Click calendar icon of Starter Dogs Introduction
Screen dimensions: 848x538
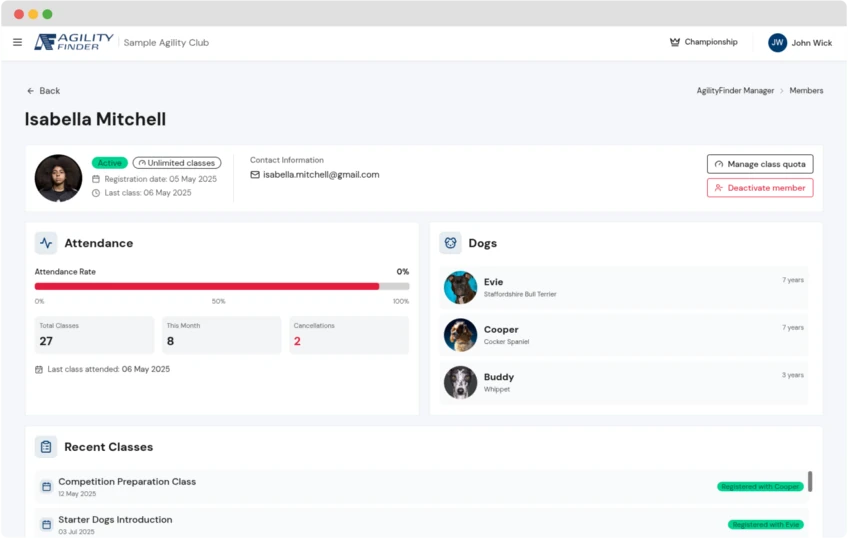pyautogui.click(x=47, y=524)
